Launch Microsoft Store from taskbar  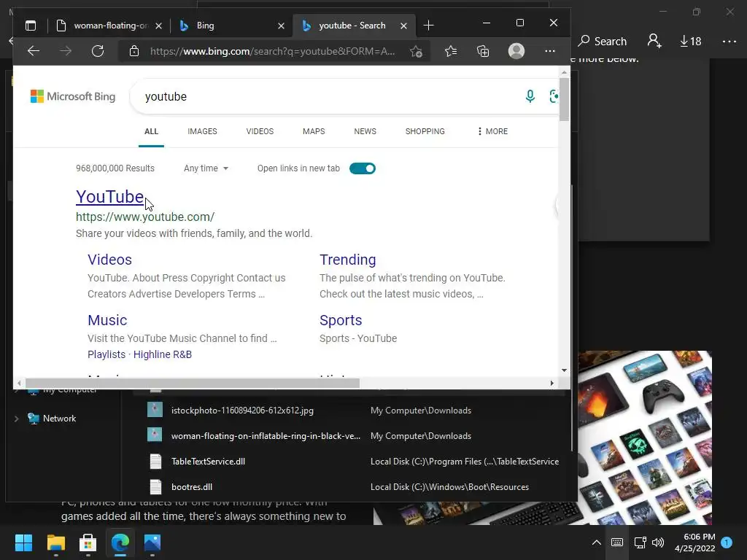(x=88, y=542)
